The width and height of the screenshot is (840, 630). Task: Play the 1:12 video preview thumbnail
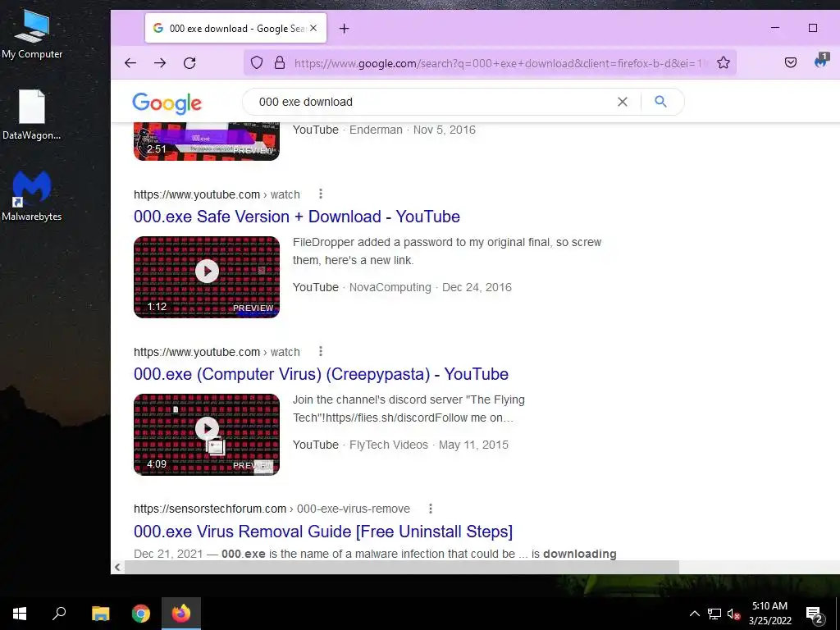(x=207, y=277)
